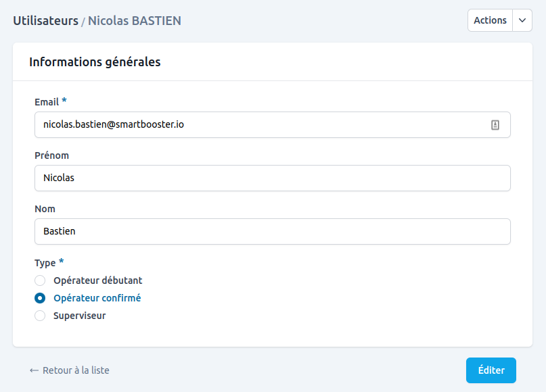Image resolution: width=546 pixels, height=392 pixels.
Task: Click the Type field label
Action: click(45, 263)
